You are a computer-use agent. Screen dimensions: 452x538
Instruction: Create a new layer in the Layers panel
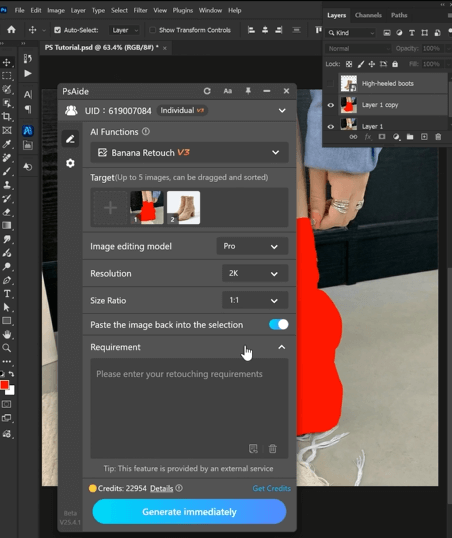coord(424,137)
